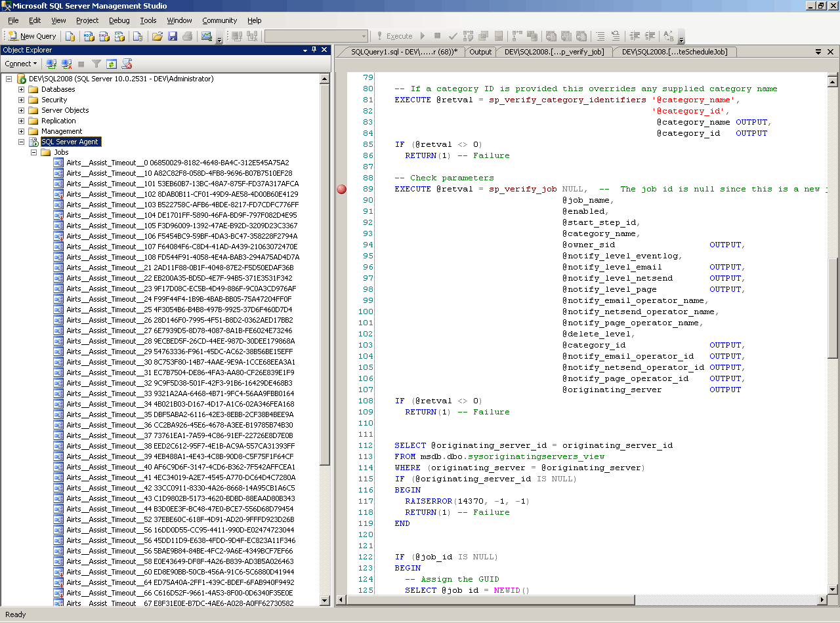Close the Object Explorer pane

point(324,50)
